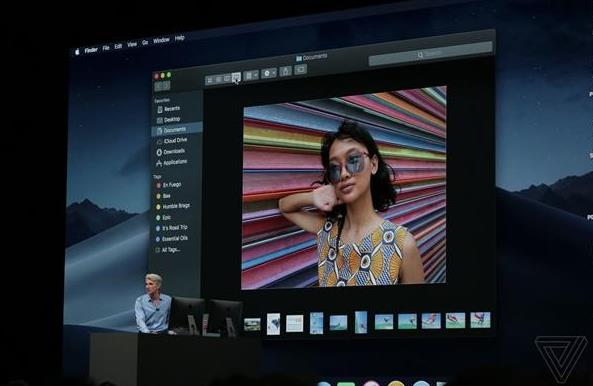Select the last thumbnail in gallery strip
This screenshot has width=593, height=386.
point(480,320)
